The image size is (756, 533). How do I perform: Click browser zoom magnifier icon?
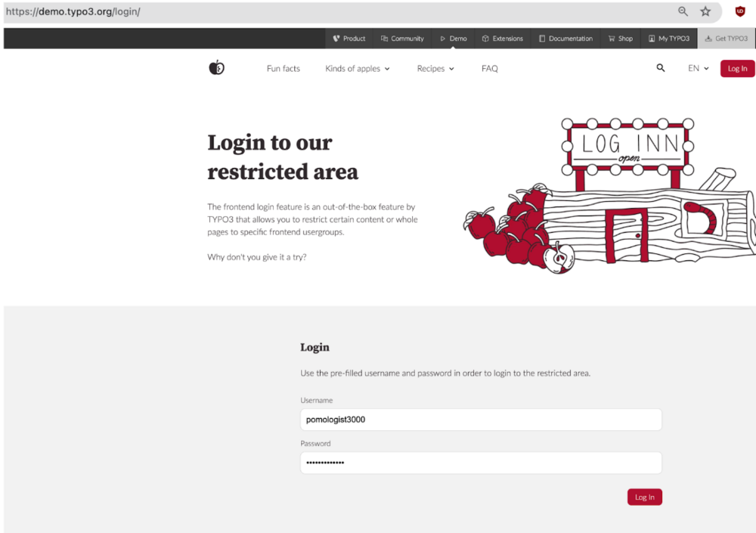683,11
